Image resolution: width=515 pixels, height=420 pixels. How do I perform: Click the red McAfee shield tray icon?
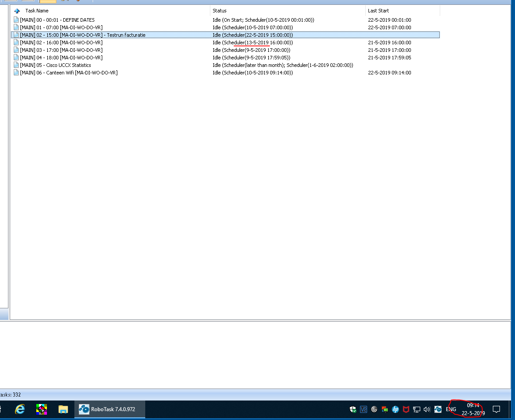click(406, 409)
